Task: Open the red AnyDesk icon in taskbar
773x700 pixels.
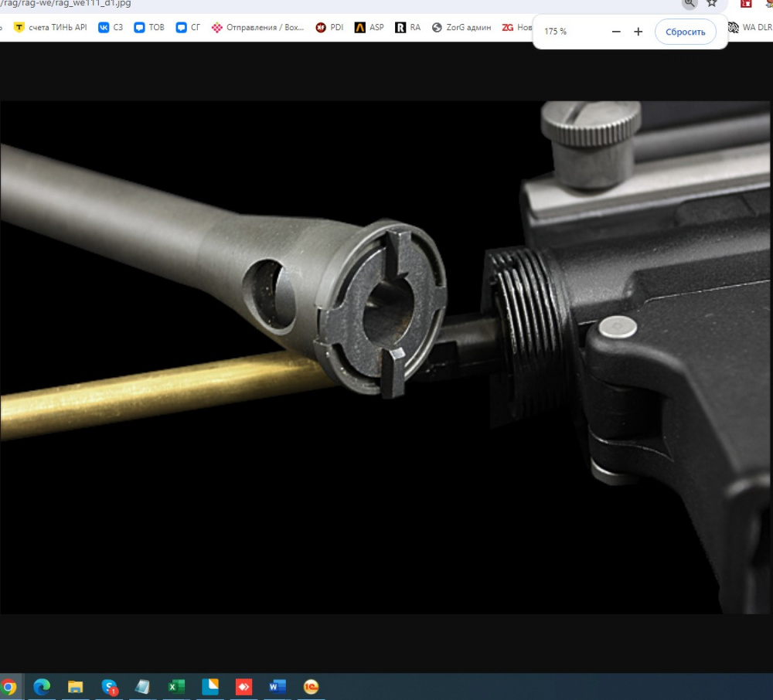Action: (243, 686)
